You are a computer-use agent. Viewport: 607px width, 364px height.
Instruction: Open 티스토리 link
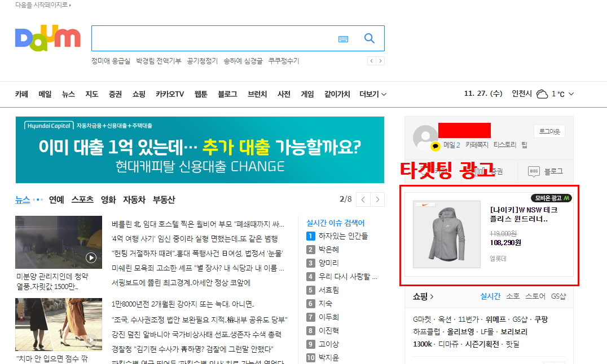coord(505,145)
